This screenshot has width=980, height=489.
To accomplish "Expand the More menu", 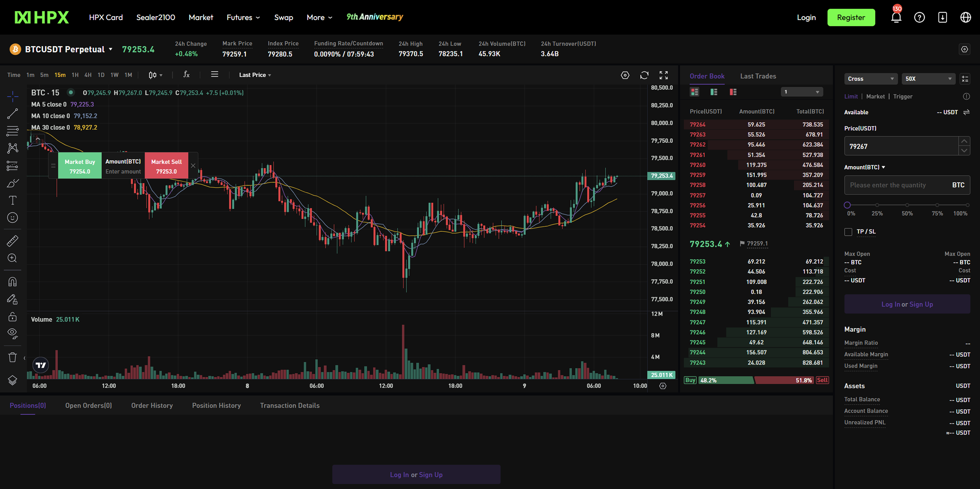I will tap(319, 17).
